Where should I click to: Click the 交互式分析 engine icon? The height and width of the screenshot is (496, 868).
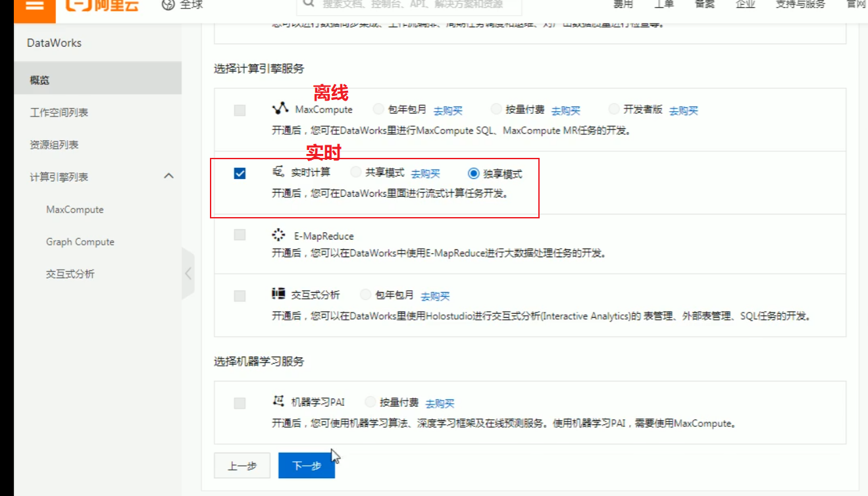[278, 294]
